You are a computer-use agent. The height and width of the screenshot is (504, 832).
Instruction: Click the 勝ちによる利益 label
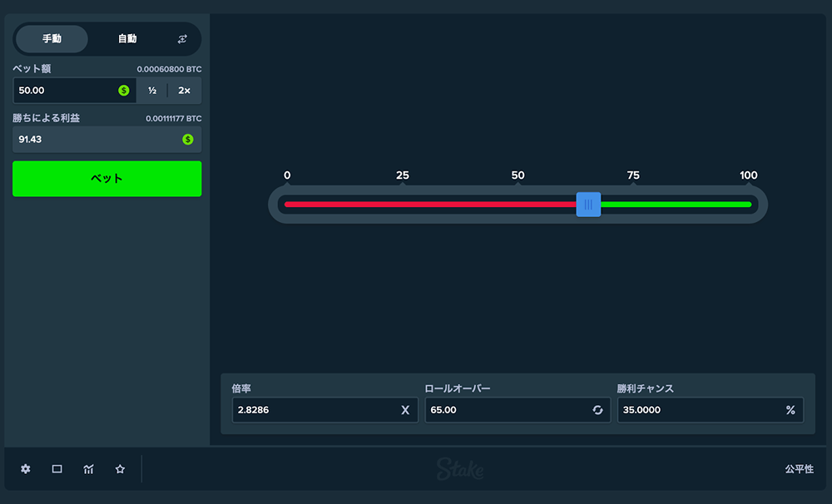(x=46, y=118)
